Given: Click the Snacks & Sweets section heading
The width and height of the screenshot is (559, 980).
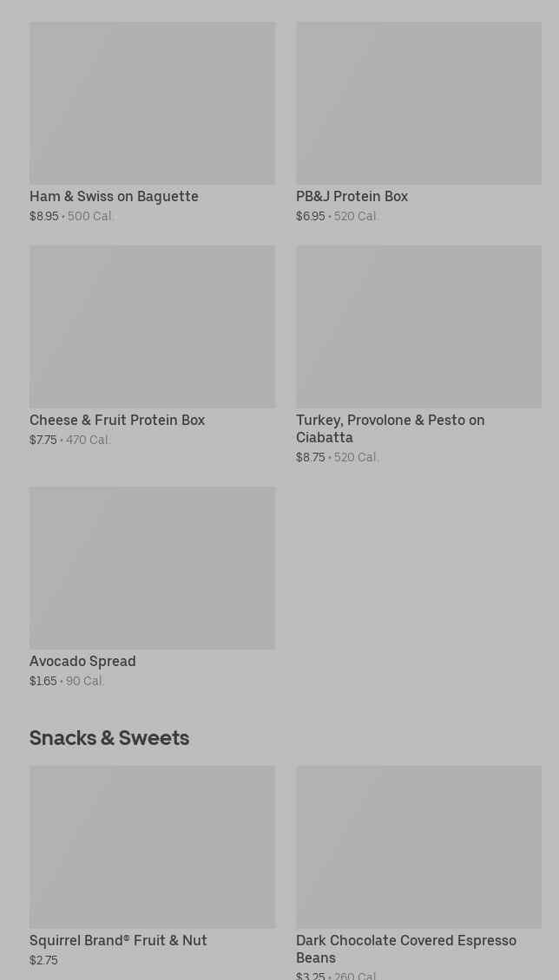Looking at the screenshot, I should 109,738.
